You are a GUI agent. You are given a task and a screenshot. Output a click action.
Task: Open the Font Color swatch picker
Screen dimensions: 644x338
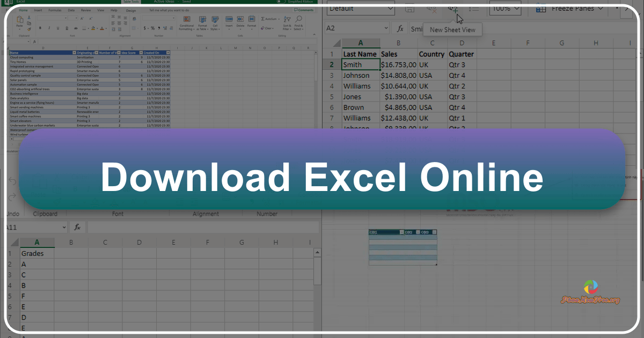pyautogui.click(x=102, y=27)
